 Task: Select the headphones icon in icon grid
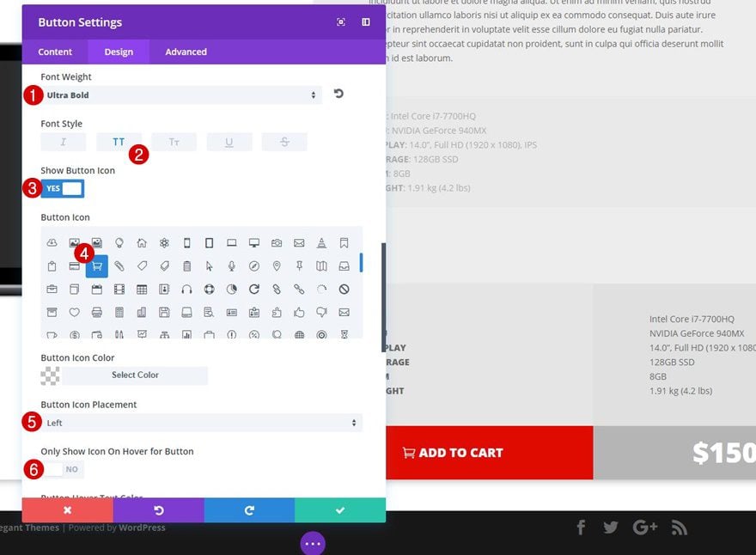click(186, 290)
